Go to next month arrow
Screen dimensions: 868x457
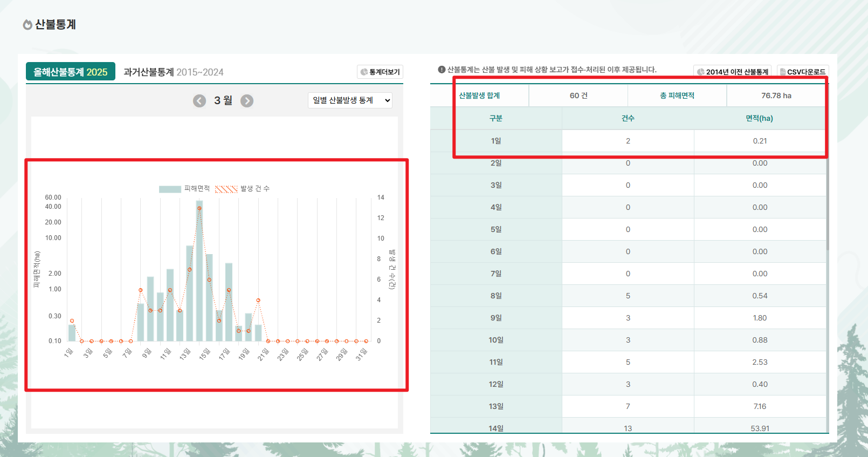point(247,101)
